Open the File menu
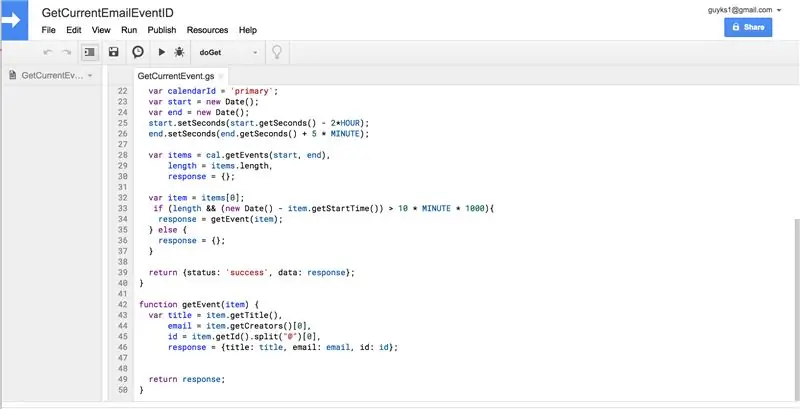Image resolution: width=800 pixels, height=409 pixels. [48, 30]
